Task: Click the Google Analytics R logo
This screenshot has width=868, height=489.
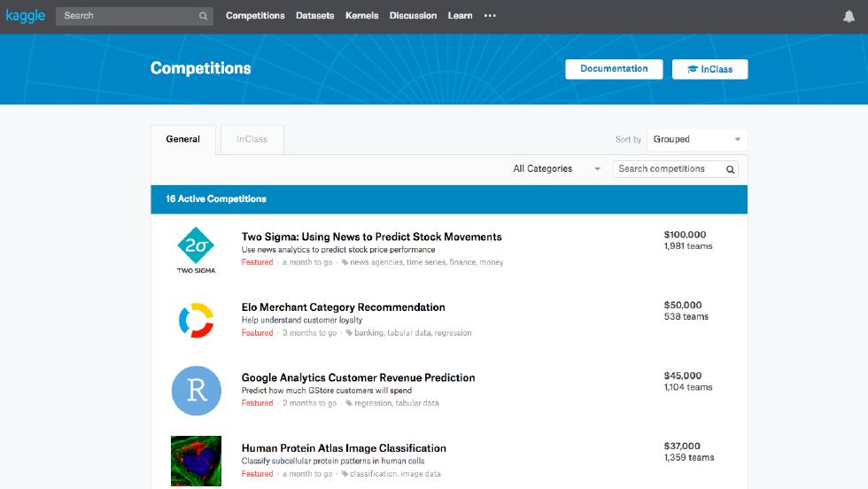Action: coord(196,391)
